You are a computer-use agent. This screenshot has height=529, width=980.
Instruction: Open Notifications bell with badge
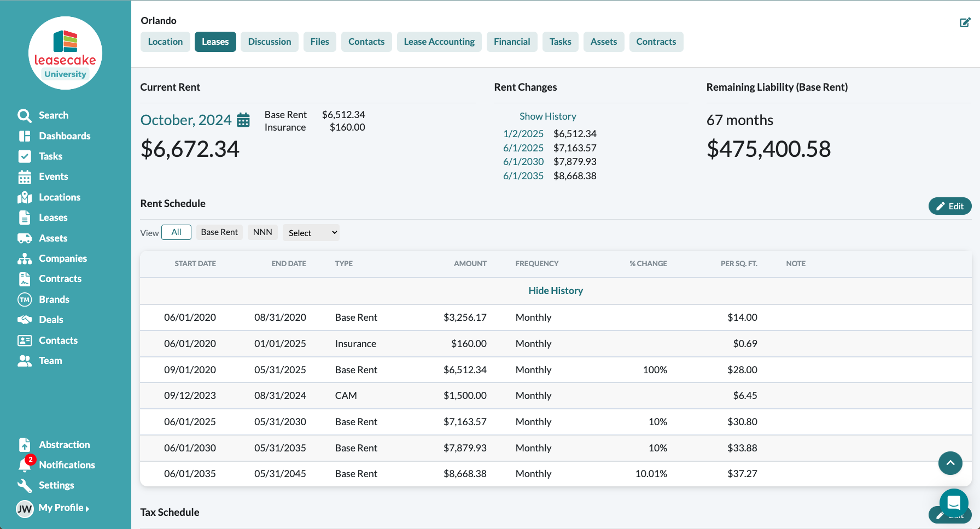coord(25,465)
